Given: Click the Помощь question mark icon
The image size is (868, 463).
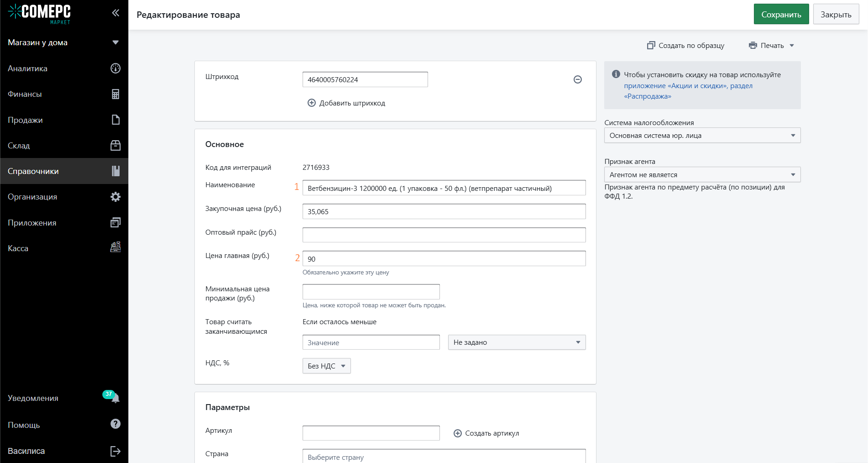Looking at the screenshot, I should 115,424.
